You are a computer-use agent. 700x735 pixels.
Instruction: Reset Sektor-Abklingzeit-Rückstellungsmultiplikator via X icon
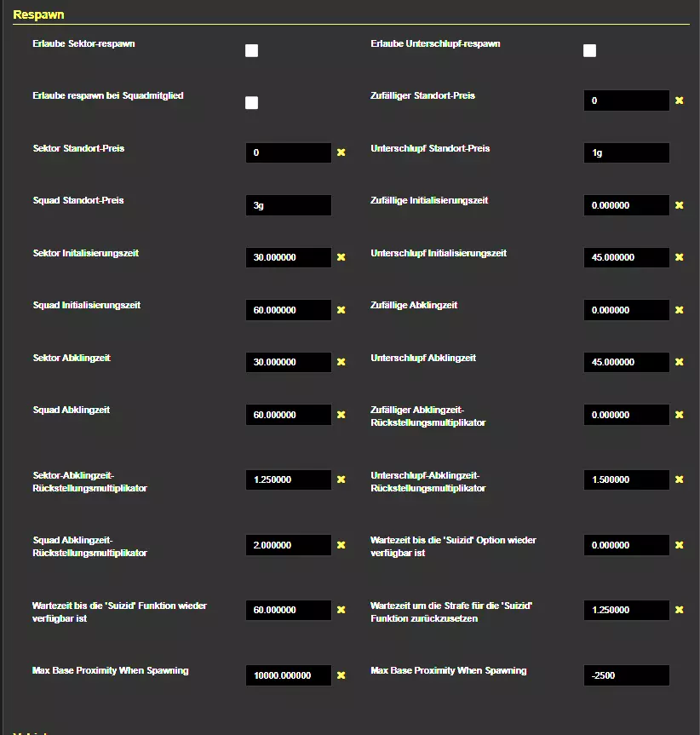pos(341,479)
